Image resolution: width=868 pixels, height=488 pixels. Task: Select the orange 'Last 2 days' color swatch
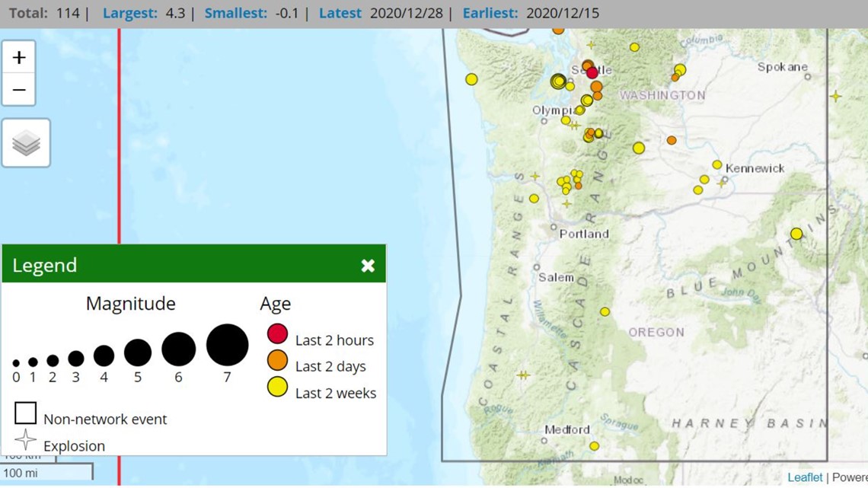tap(277, 360)
